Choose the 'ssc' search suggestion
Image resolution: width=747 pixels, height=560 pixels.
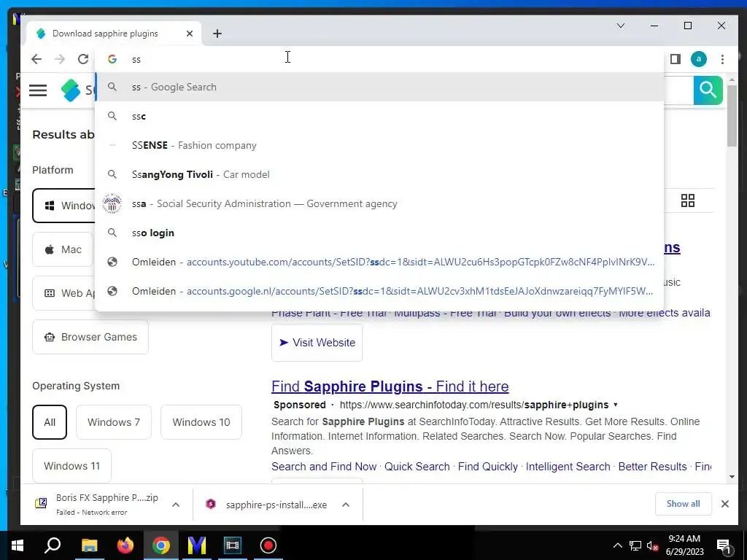coord(379,116)
